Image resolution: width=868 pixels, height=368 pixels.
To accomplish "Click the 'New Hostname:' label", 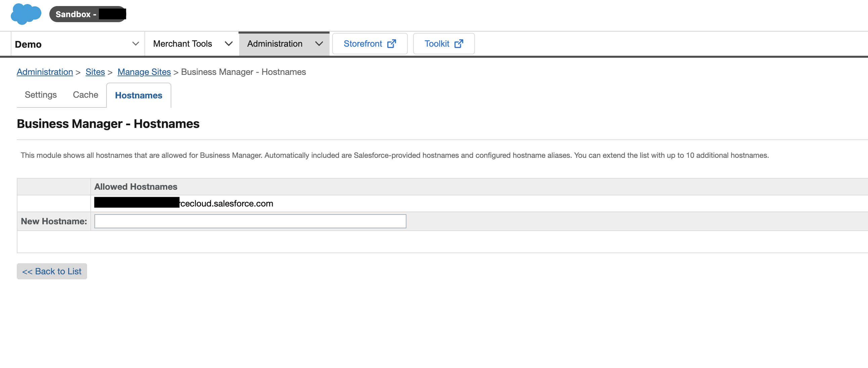I will tap(54, 222).
